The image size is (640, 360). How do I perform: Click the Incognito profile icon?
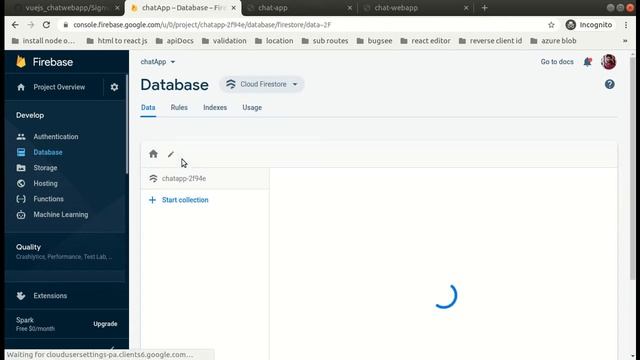[x=571, y=25]
